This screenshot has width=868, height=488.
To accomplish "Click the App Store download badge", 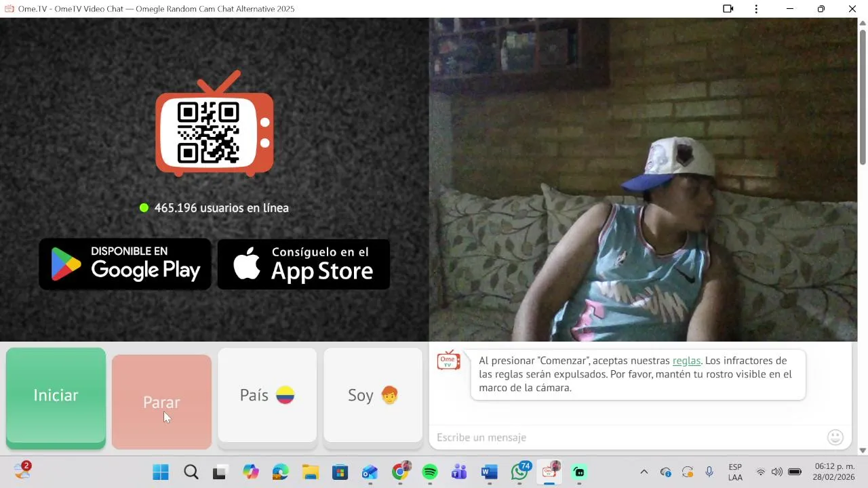I will [303, 264].
